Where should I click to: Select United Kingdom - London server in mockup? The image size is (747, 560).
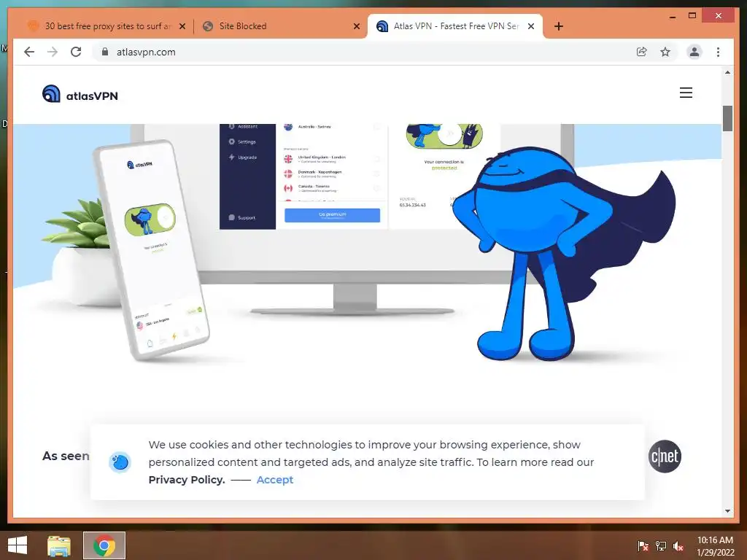[x=331, y=158]
